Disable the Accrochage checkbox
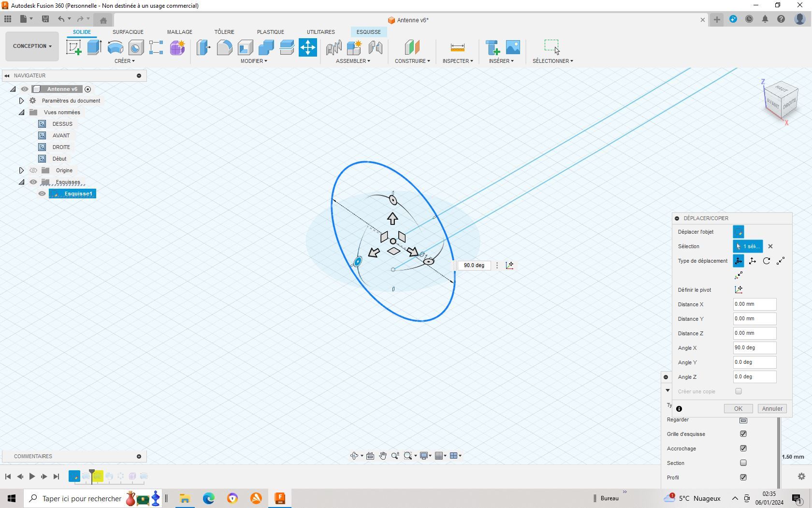The image size is (812, 508). [x=743, y=448]
